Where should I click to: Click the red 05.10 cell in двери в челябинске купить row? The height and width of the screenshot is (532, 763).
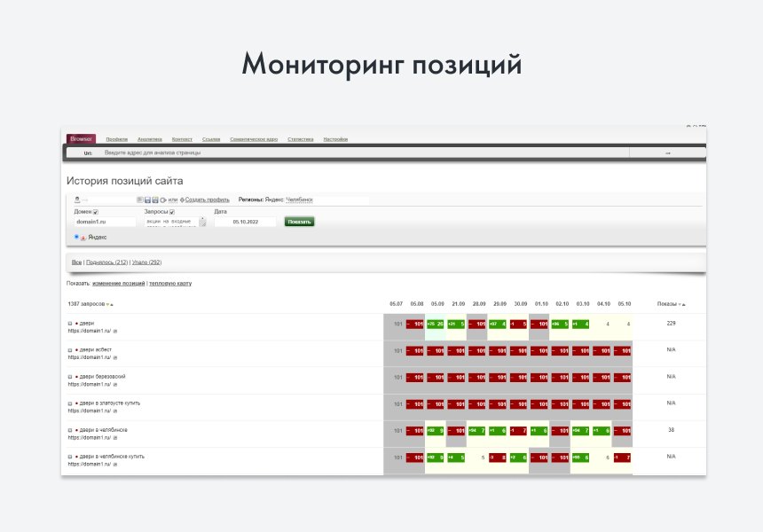[x=622, y=458]
